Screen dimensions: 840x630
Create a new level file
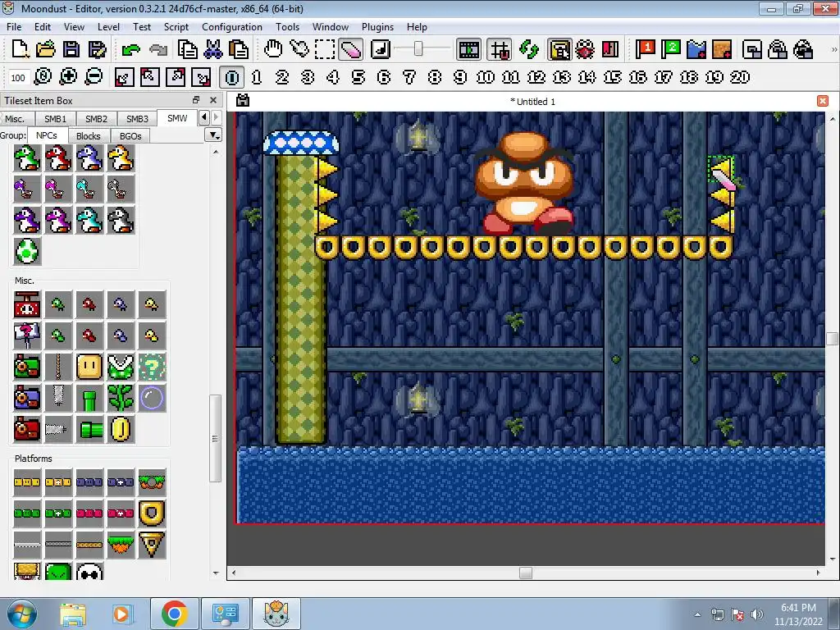tap(21, 49)
